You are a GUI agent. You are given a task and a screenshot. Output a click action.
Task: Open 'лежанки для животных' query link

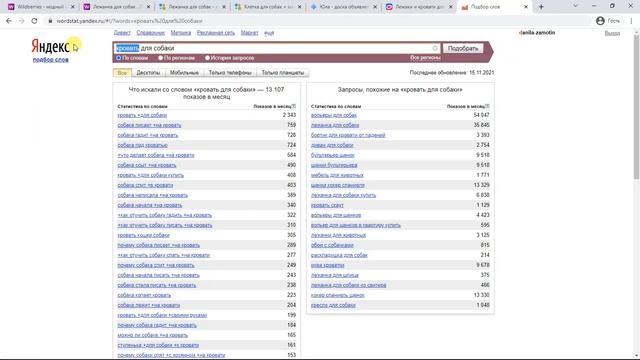[x=338, y=235]
